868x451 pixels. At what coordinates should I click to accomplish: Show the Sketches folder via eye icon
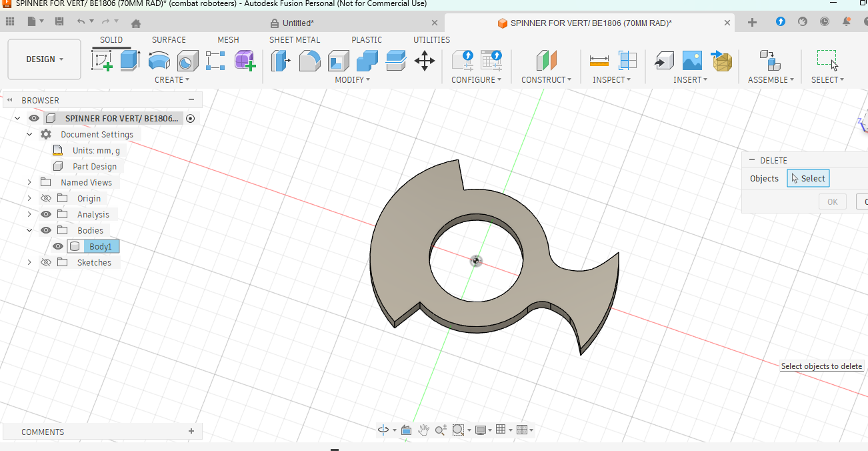(x=46, y=262)
